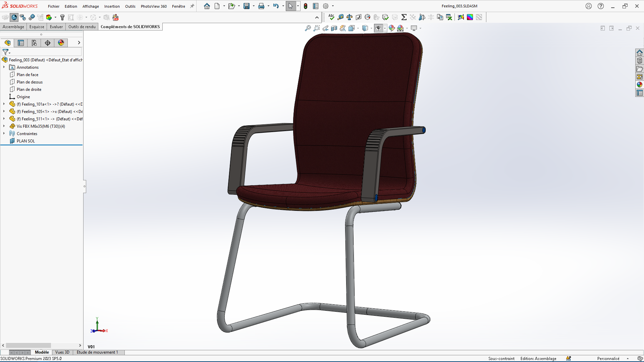
Task: Click the Display Style cube icon
Action: (365, 28)
